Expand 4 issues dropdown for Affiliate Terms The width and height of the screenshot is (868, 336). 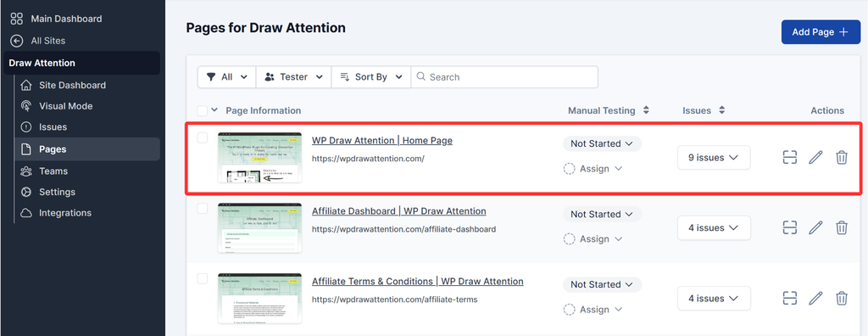[x=714, y=299]
